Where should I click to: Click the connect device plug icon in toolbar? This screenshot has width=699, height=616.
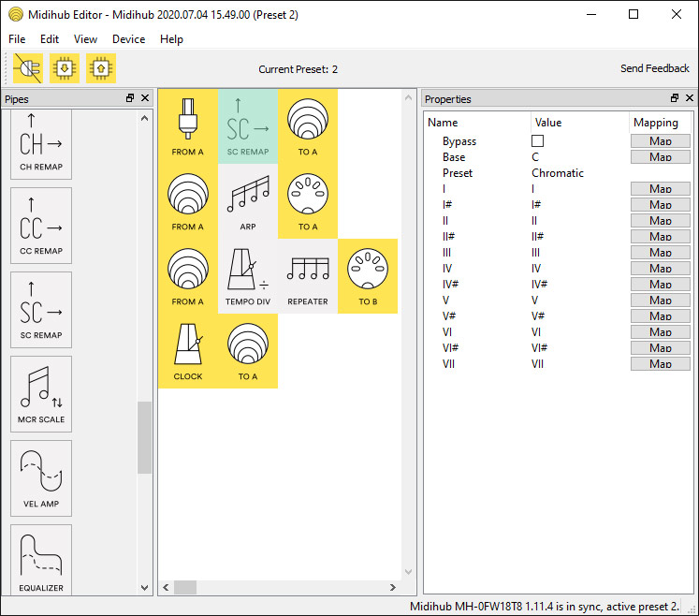[x=27, y=68]
